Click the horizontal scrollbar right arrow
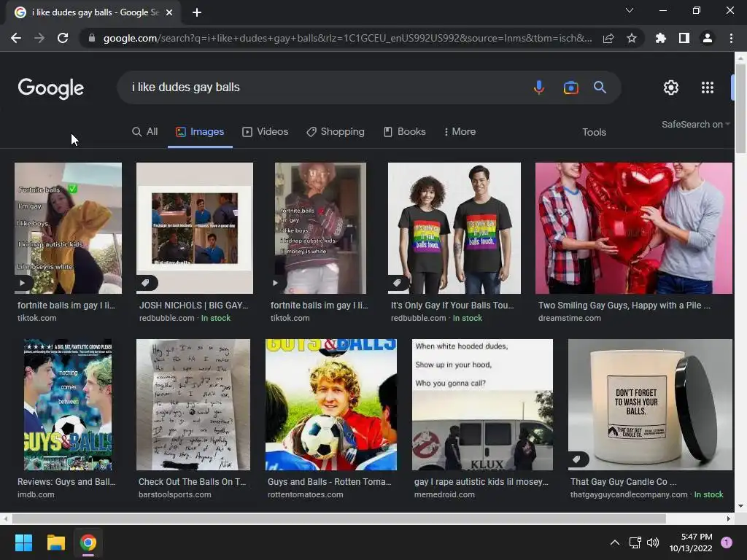This screenshot has width=747, height=560. click(729, 518)
